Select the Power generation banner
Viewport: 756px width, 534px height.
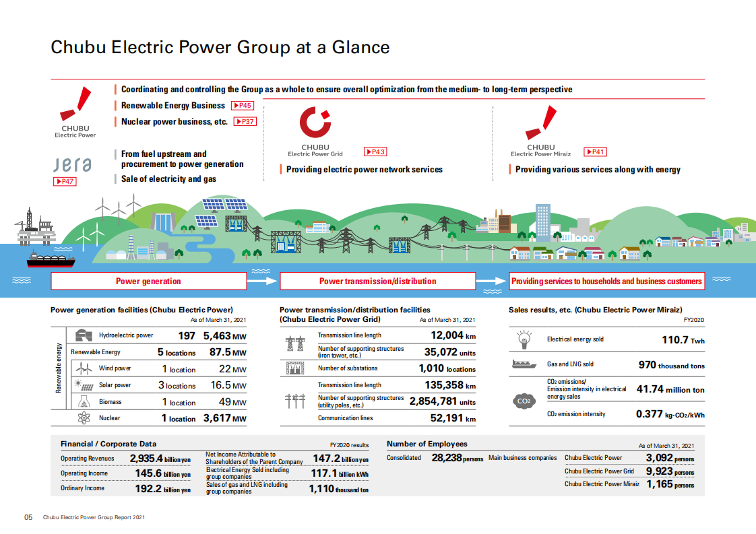point(148,281)
